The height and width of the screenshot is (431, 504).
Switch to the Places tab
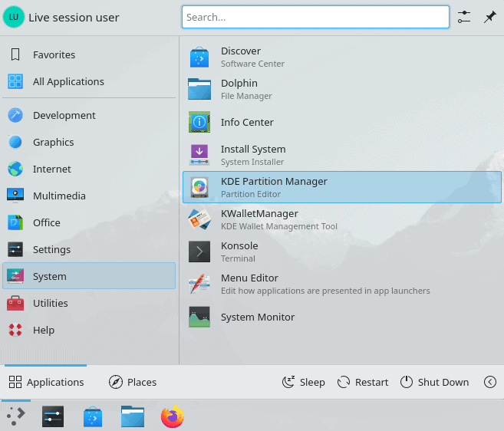pyautogui.click(x=133, y=382)
